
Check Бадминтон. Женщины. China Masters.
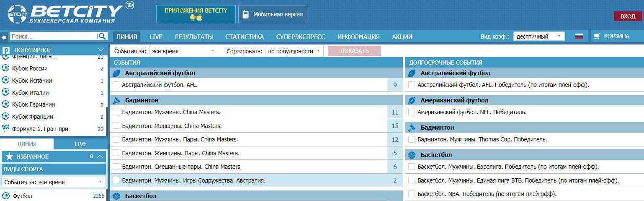pos(116,126)
